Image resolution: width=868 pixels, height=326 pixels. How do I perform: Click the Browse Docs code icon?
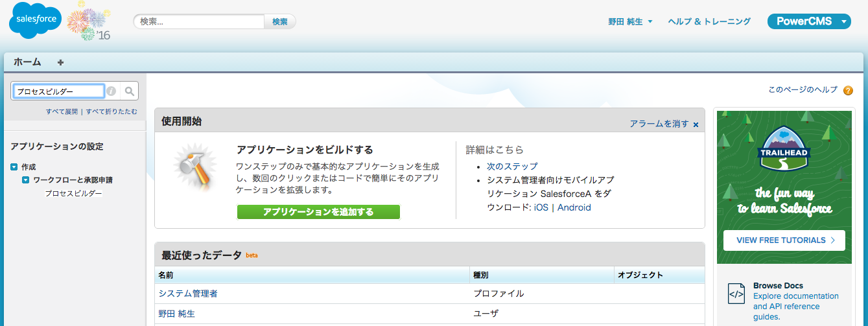[736, 294]
